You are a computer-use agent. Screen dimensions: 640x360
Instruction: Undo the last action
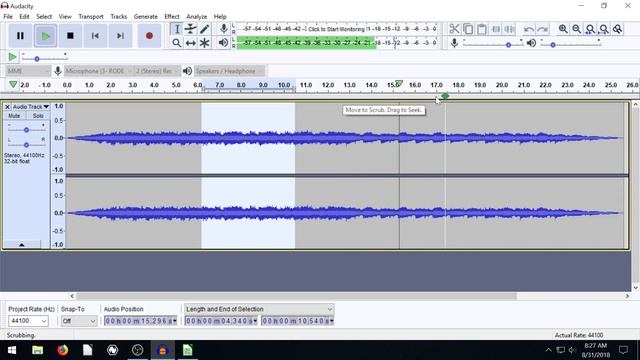(x=529, y=29)
